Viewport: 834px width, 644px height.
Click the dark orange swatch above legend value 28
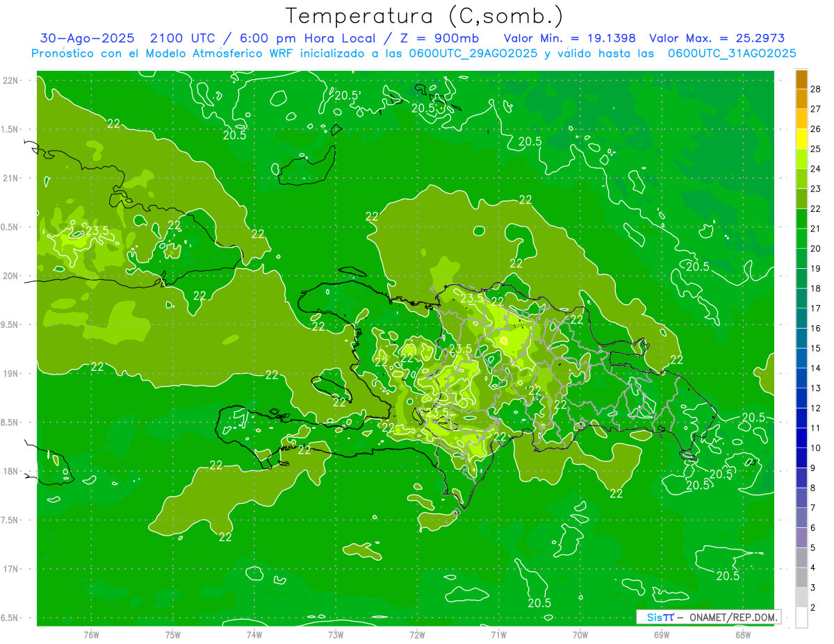(801, 79)
